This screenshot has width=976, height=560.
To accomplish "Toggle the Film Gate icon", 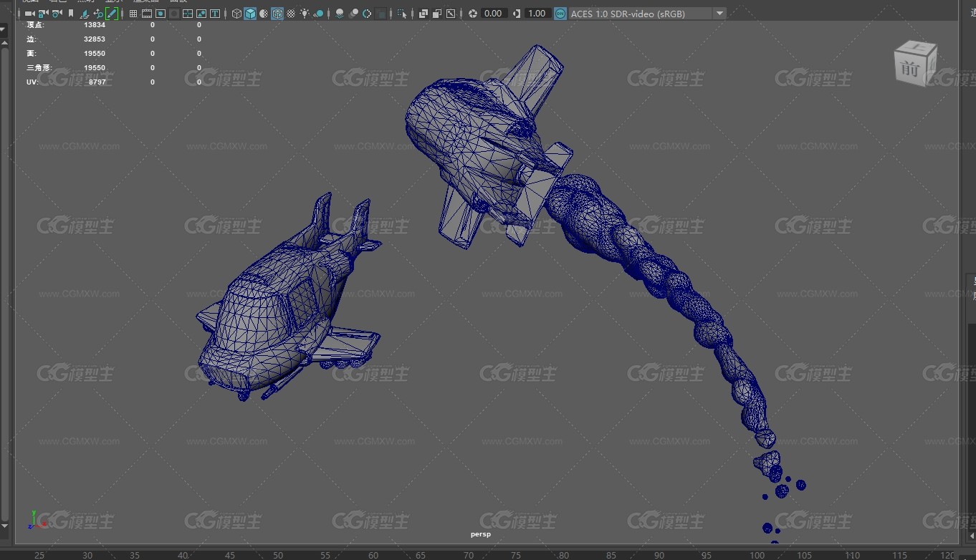I will click(x=147, y=14).
